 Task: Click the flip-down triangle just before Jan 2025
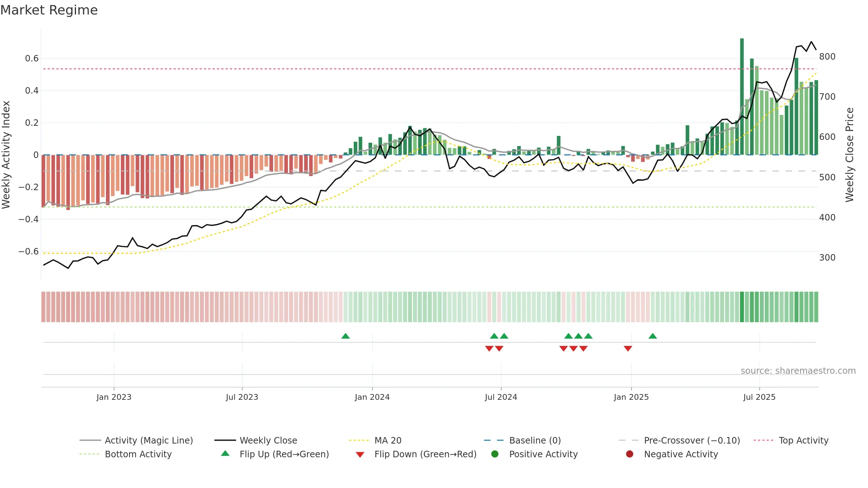pos(628,348)
